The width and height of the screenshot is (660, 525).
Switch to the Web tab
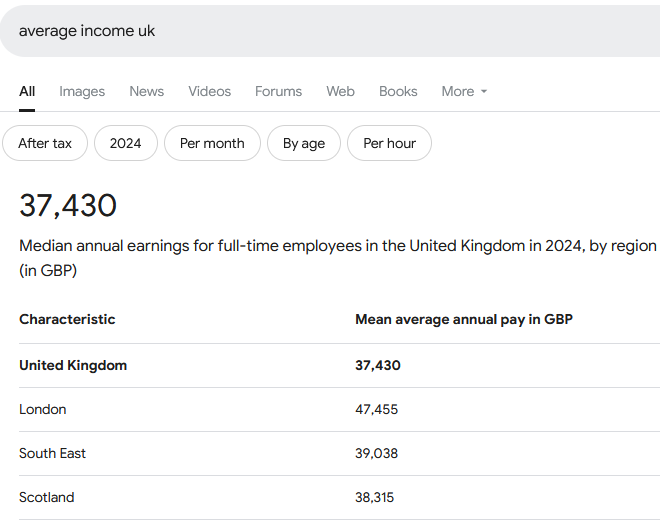[340, 91]
